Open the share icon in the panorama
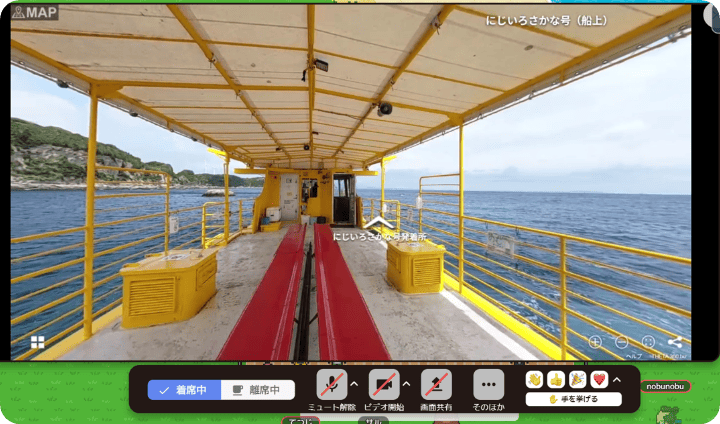Viewport: 720px width, 424px height. coord(675,342)
